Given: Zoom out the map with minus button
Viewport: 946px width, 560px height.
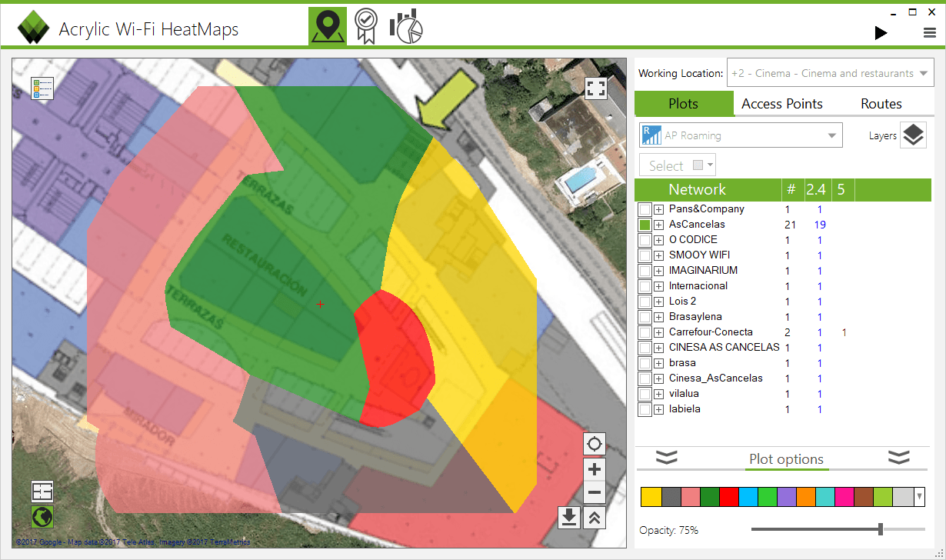Looking at the screenshot, I should tap(595, 493).
